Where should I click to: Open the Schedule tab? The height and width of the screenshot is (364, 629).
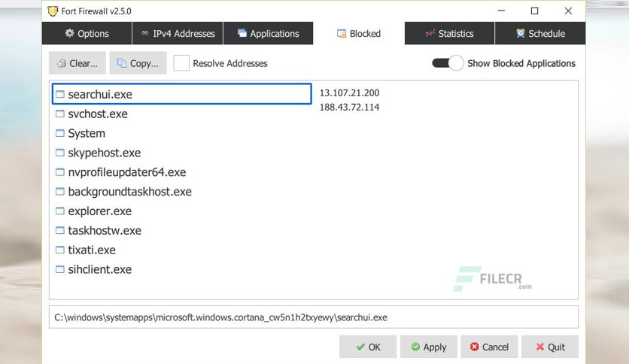[x=540, y=33]
